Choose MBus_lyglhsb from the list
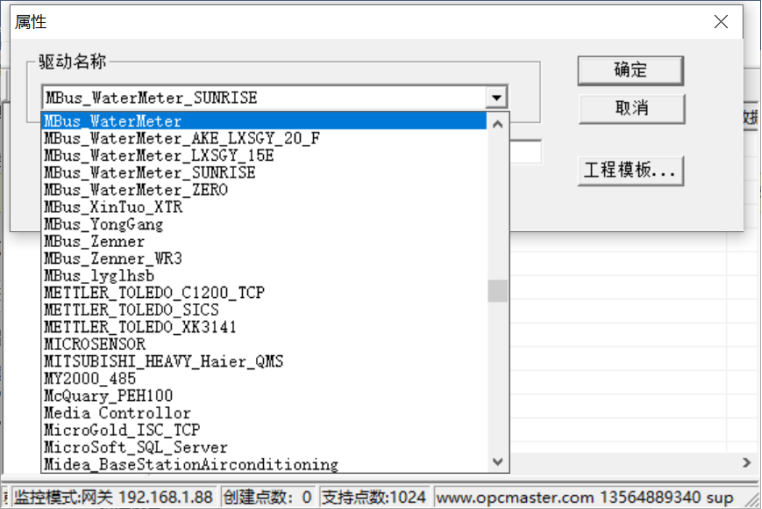This screenshot has width=762, height=509. 264,276
